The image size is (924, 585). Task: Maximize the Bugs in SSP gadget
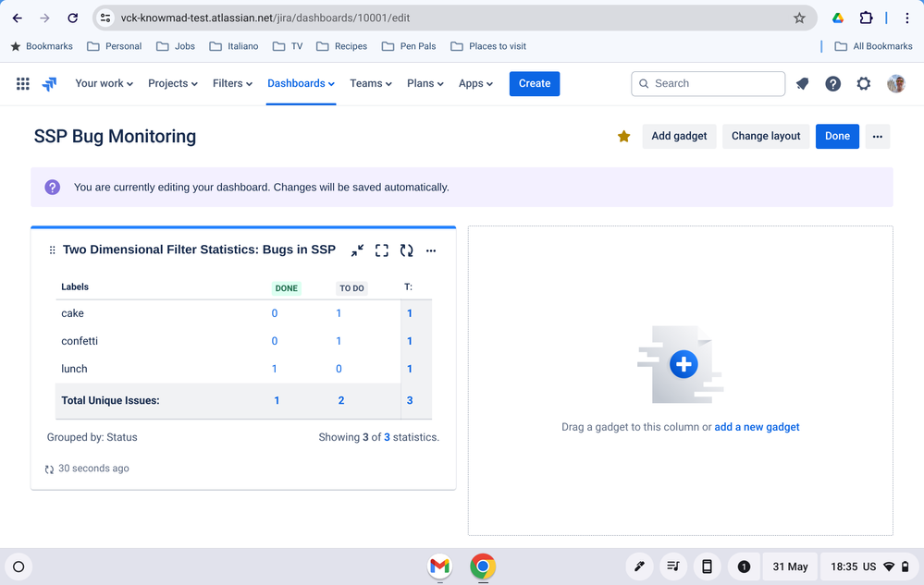tap(381, 250)
